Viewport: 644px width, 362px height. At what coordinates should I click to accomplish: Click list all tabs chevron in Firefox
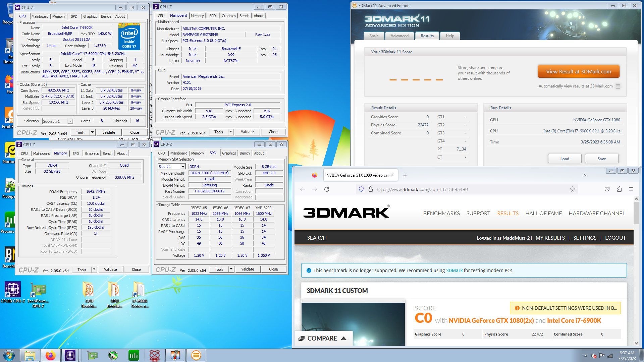[x=585, y=175]
